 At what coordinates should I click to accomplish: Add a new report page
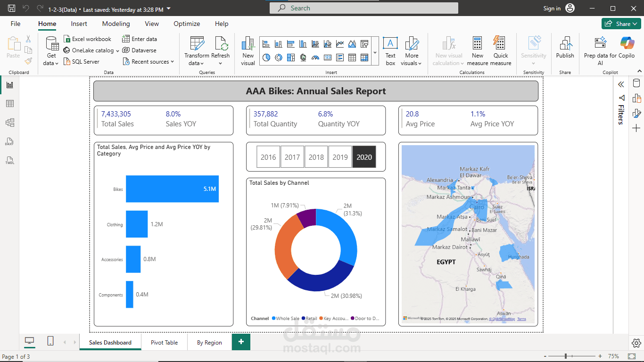241,342
